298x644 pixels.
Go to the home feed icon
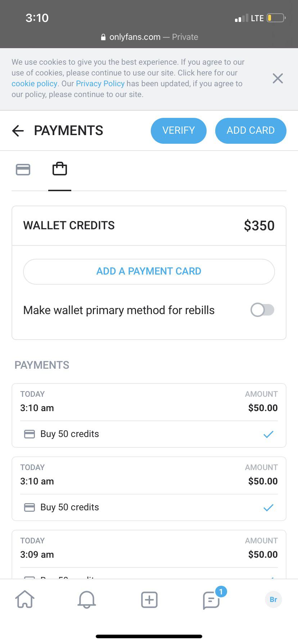pos(25,599)
